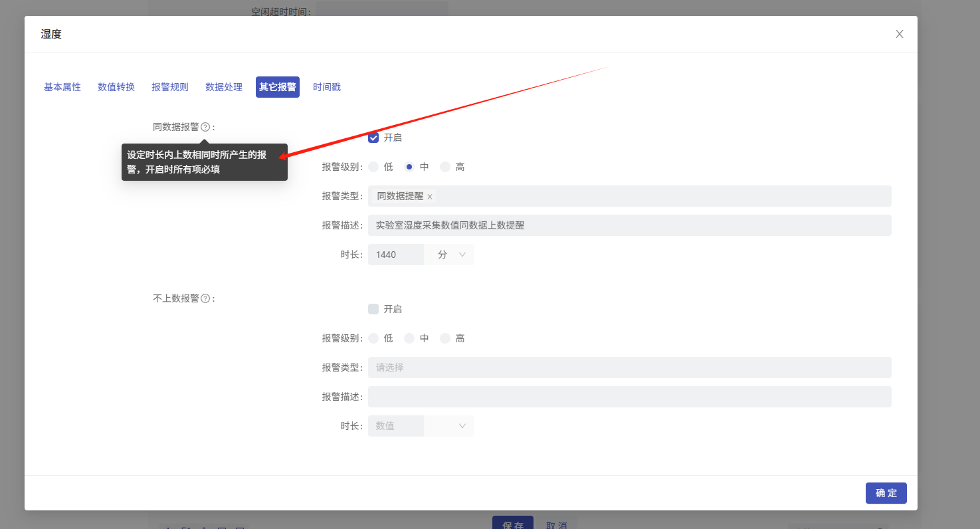This screenshot has height=529, width=980.
Task: Select 低 alarm level for 同数据报警
Action: click(373, 166)
